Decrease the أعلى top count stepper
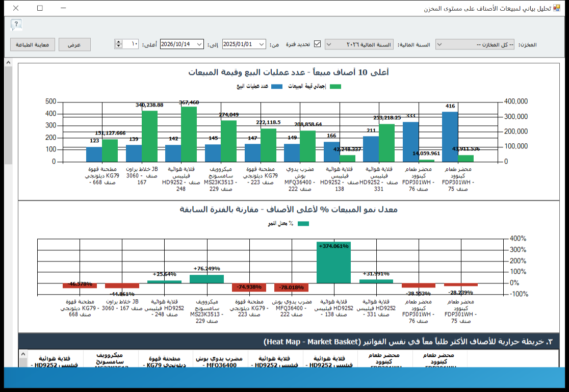 coord(118,46)
